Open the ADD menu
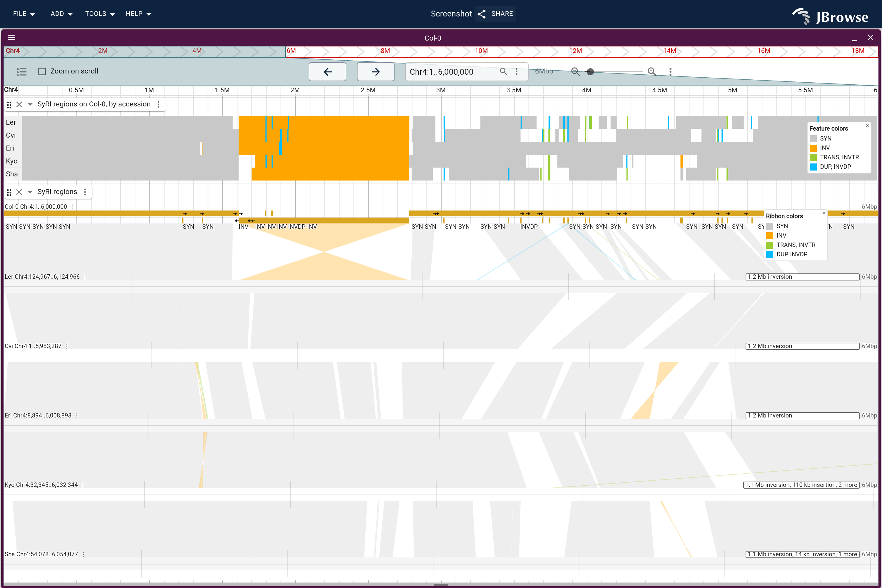 click(61, 14)
